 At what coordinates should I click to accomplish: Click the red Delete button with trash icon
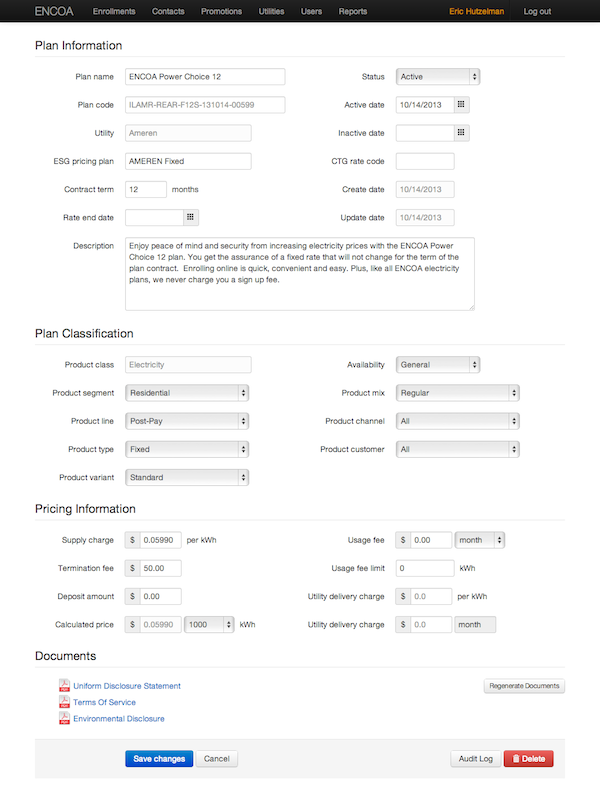[528, 759]
